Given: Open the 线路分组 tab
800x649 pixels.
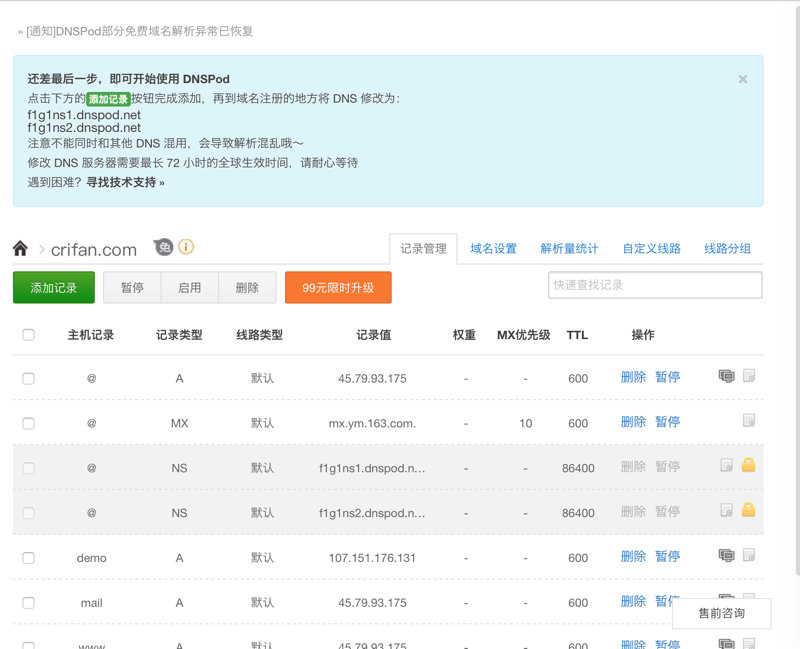Looking at the screenshot, I should 728,249.
